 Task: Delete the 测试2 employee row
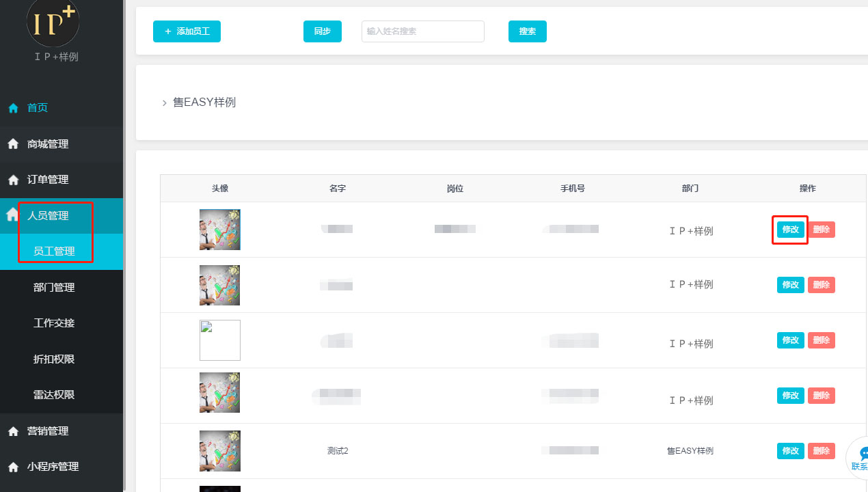(x=821, y=451)
